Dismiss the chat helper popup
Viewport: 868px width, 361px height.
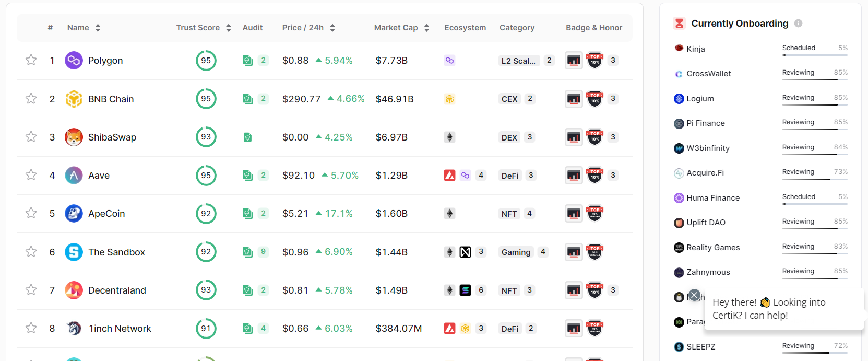694,295
